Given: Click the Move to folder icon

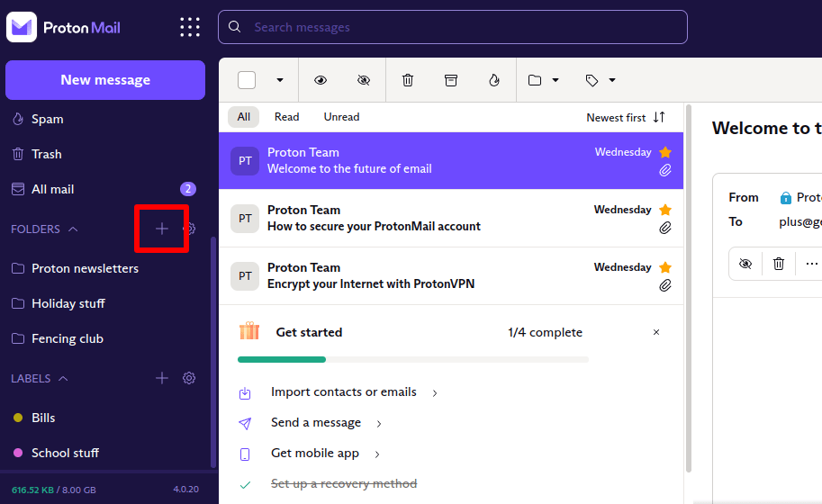Looking at the screenshot, I should tap(535, 80).
